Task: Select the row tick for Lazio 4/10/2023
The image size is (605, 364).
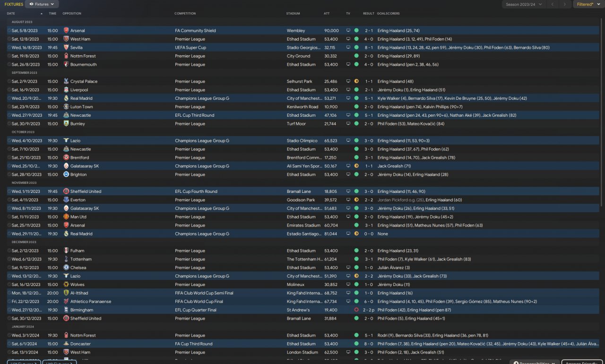Action: 9,141
